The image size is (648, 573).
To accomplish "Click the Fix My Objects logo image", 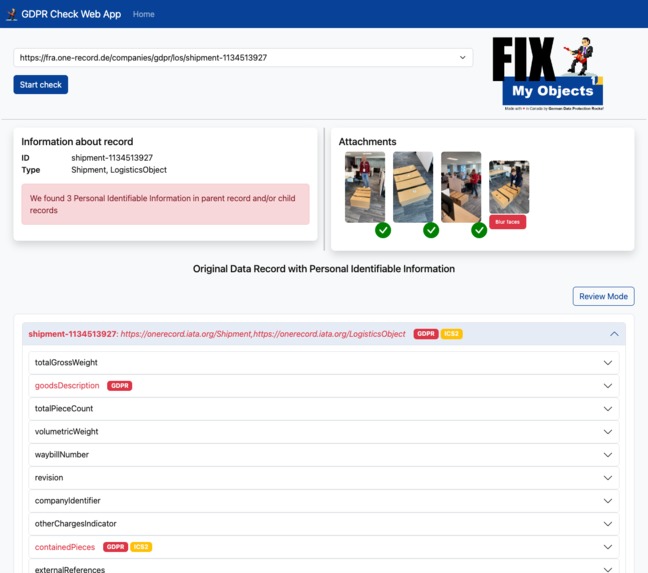I will coord(548,74).
